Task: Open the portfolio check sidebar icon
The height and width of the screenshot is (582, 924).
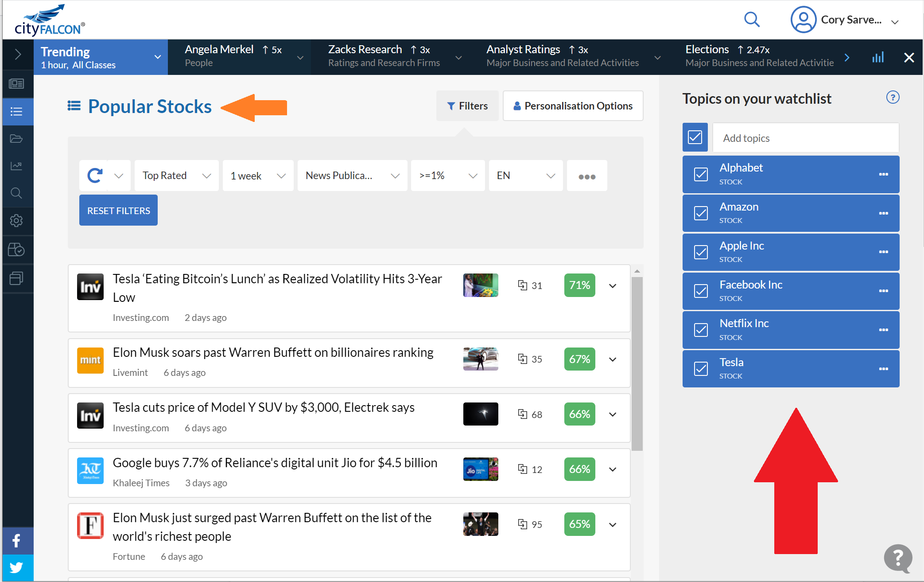Action: [16, 250]
